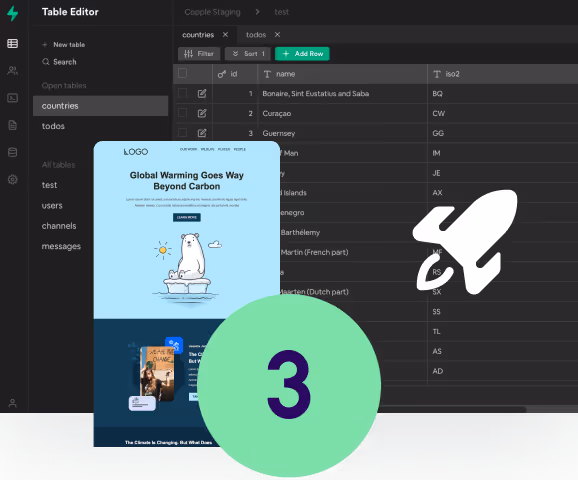Click the IM iso2 cell
The image size is (578, 480).
tap(503, 153)
